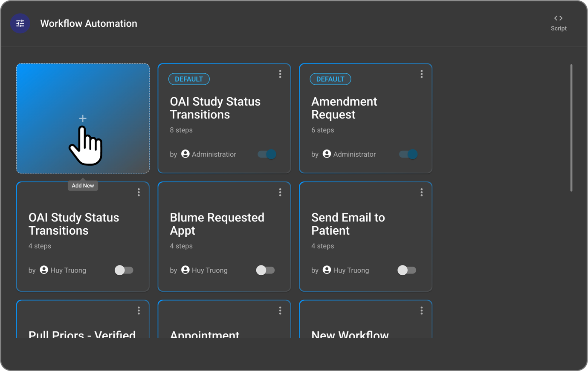This screenshot has width=588, height=371.
Task: Click the Workflow Automation settings icon
Action: click(20, 23)
